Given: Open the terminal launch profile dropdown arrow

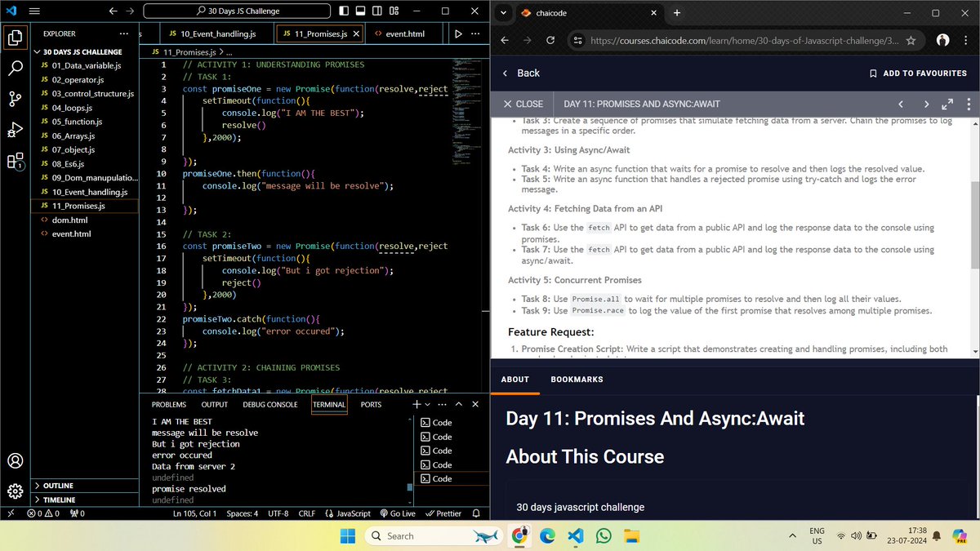Looking at the screenshot, I should tap(427, 404).
